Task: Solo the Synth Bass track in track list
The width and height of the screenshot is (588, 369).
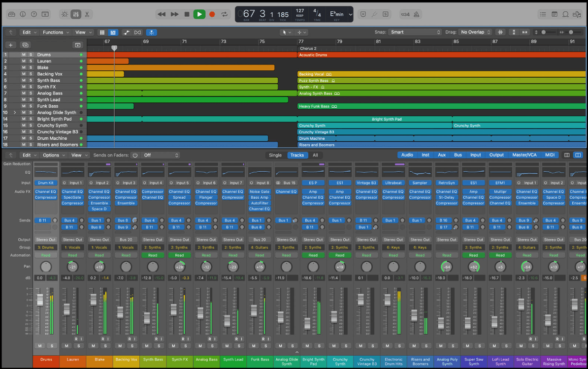Action: click(x=31, y=80)
